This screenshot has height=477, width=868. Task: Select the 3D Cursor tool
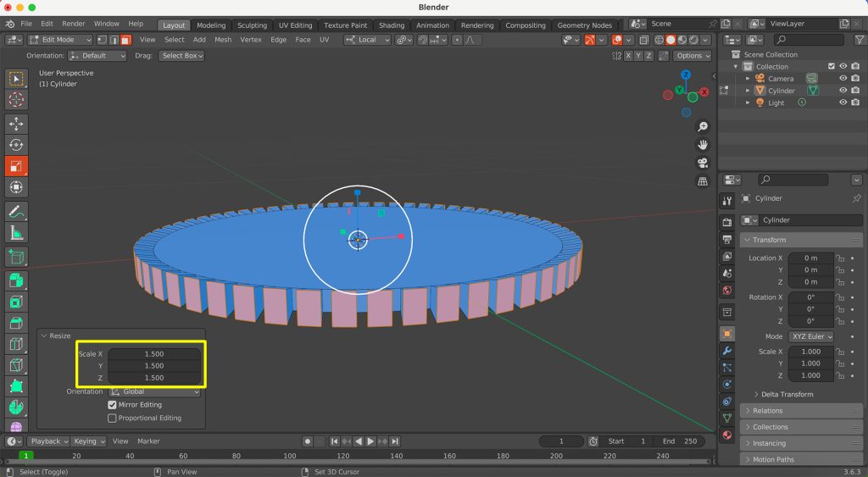click(x=16, y=100)
